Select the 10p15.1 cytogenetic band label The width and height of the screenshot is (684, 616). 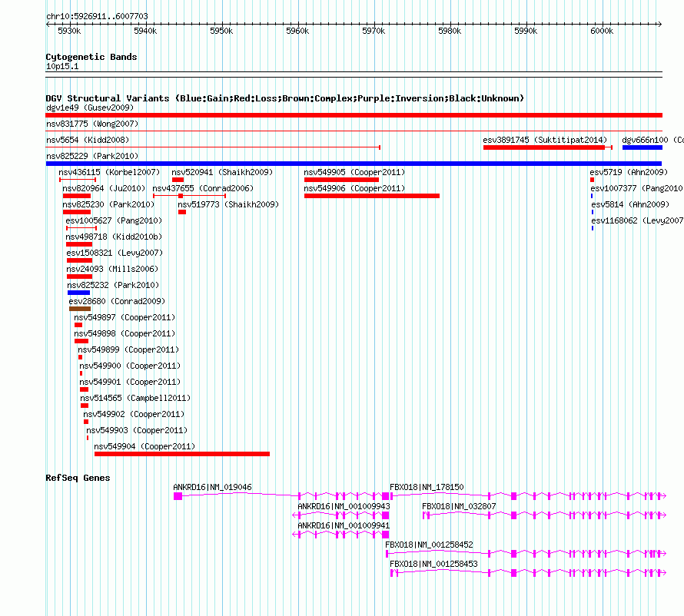point(62,66)
